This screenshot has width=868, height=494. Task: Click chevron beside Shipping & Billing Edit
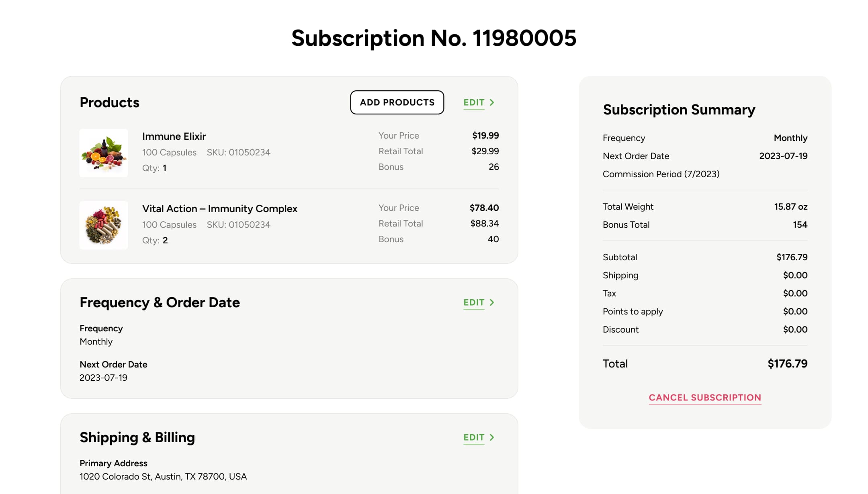click(492, 437)
